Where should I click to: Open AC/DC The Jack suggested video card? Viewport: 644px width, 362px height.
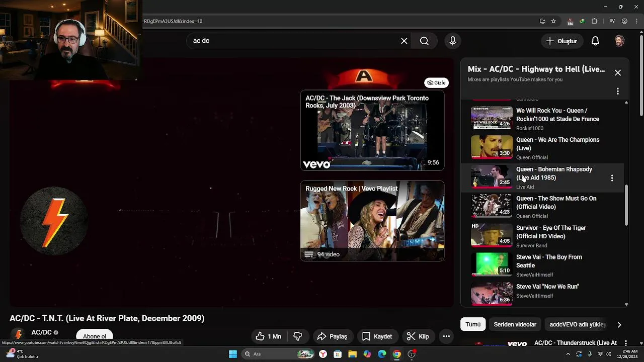[372, 131]
